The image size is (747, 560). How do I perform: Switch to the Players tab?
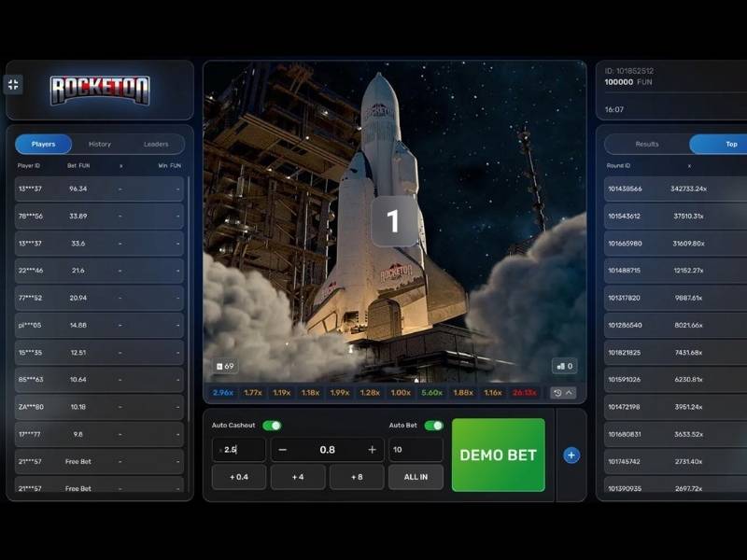click(43, 144)
